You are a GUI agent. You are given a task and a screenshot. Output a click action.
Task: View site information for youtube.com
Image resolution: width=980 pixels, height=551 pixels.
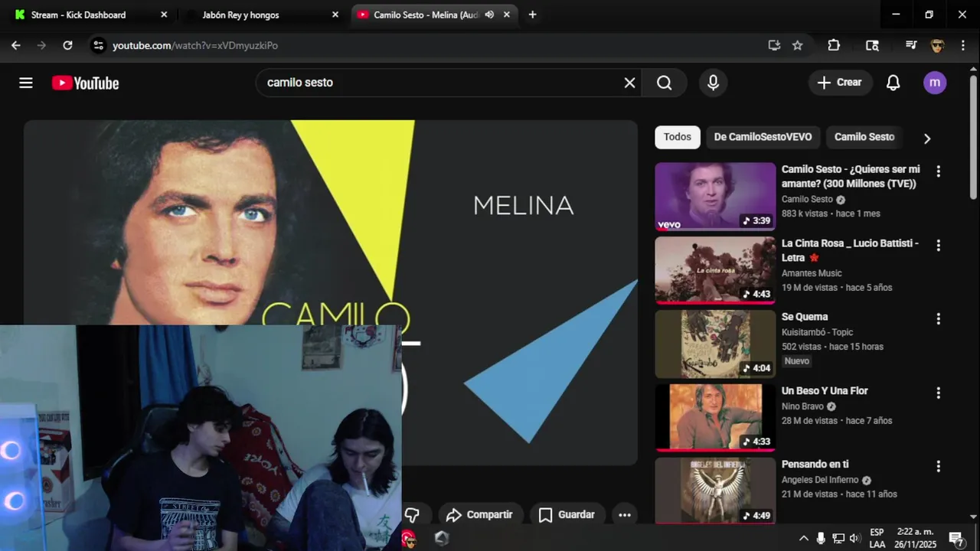(98, 45)
